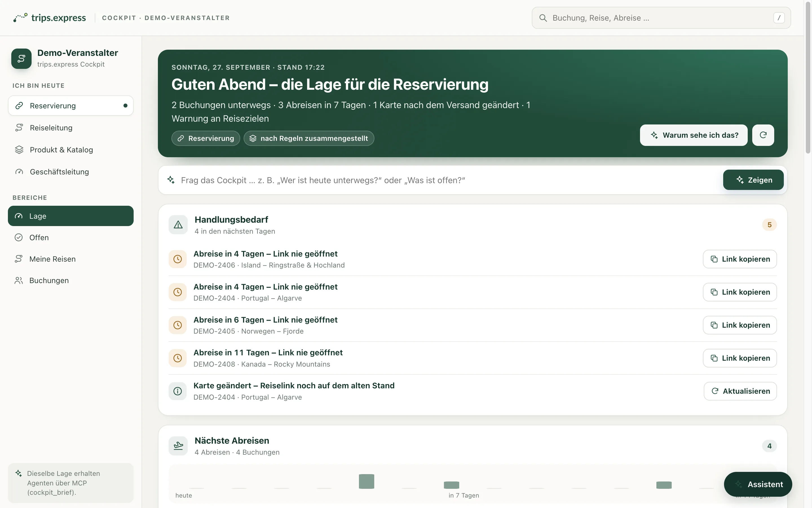Click the Nächste Abreisen count badge 4
Viewport: 812px width, 508px height.
[769, 446]
